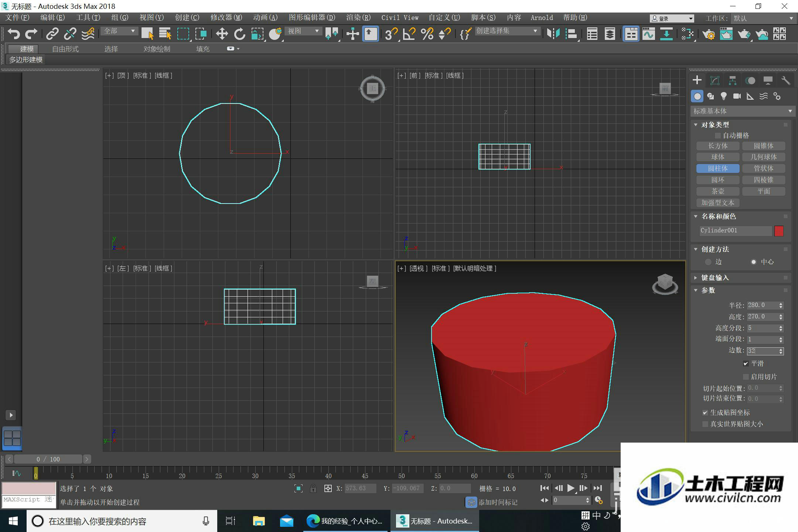Enable the 自动栅格 checkbox
Viewport: 798px width, 532px height.
tap(718, 136)
